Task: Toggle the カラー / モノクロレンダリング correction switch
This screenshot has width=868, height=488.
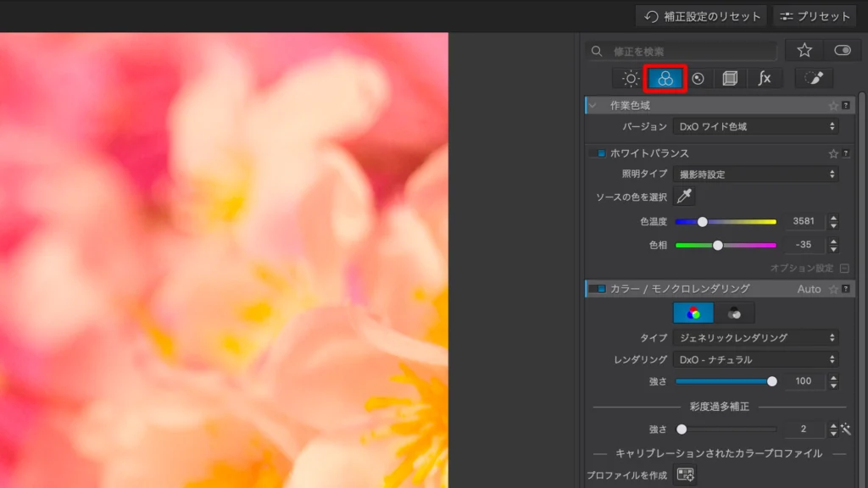Action: pos(598,289)
